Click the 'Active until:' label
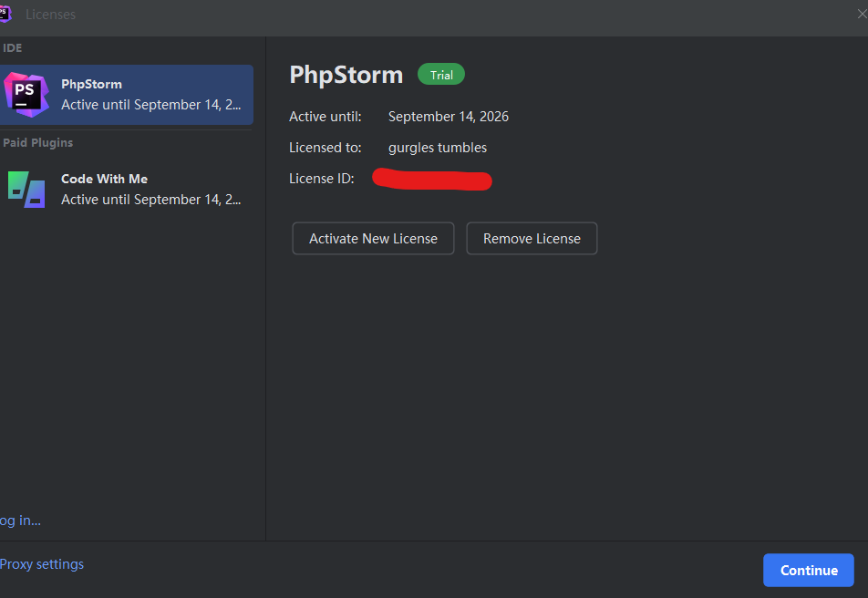868x598 pixels. (325, 117)
